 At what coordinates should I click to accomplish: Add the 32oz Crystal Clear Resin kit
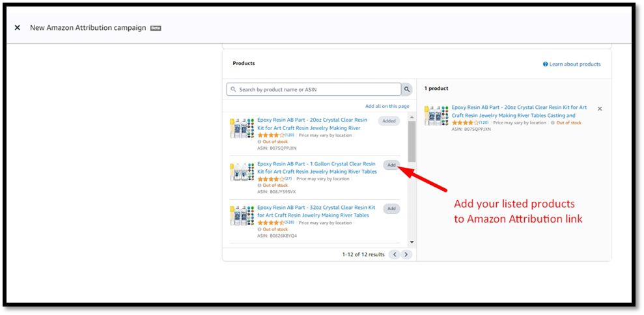[391, 209]
